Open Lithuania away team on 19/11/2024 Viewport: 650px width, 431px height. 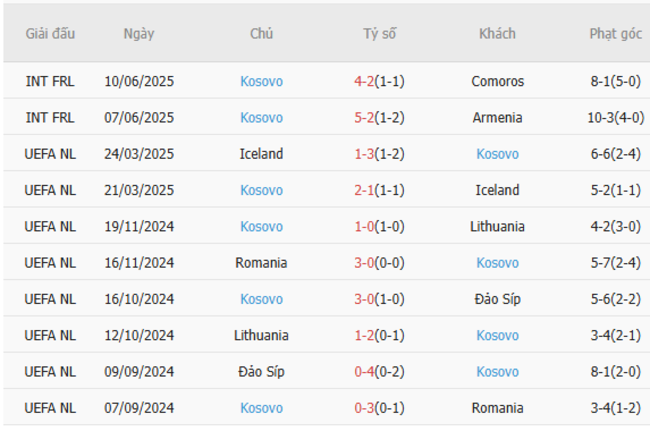click(497, 226)
